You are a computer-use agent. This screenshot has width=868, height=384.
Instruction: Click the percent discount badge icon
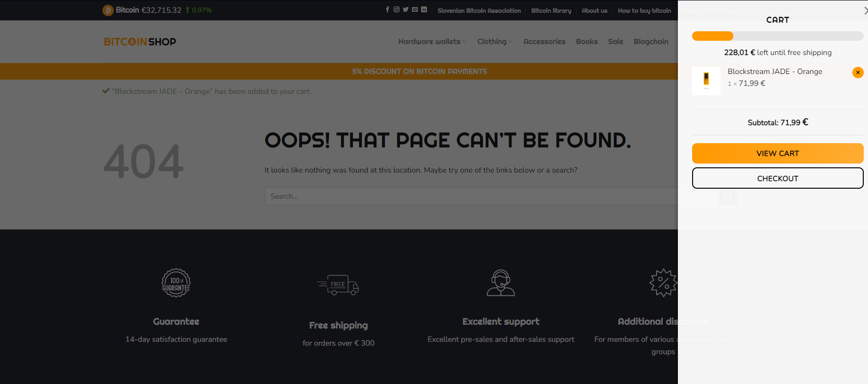click(x=663, y=283)
